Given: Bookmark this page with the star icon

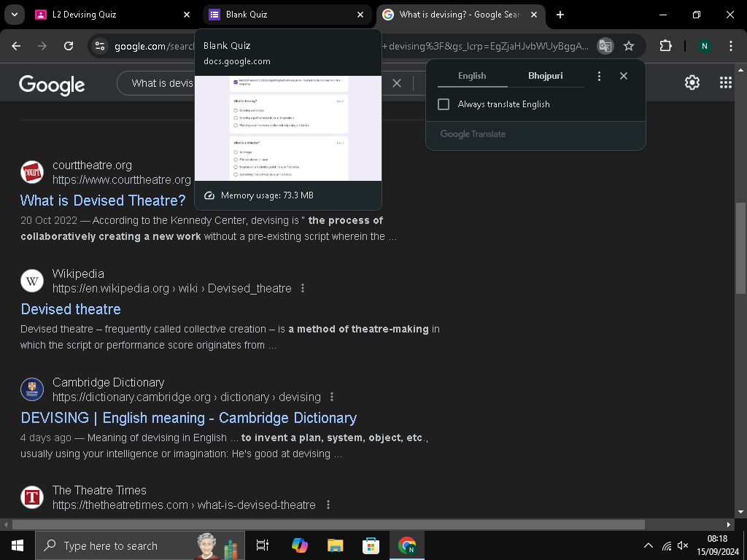Looking at the screenshot, I should click(x=629, y=46).
